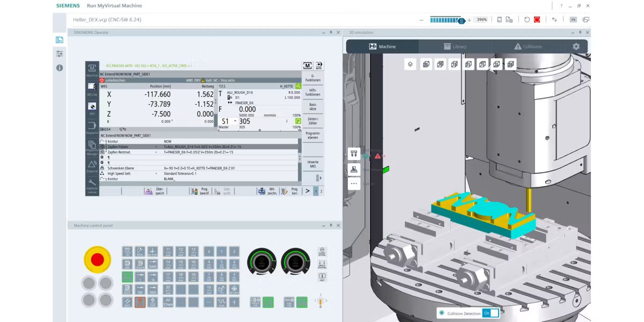Click the CYCLE START key
This screenshot has width=644, height=322.
[152, 302]
